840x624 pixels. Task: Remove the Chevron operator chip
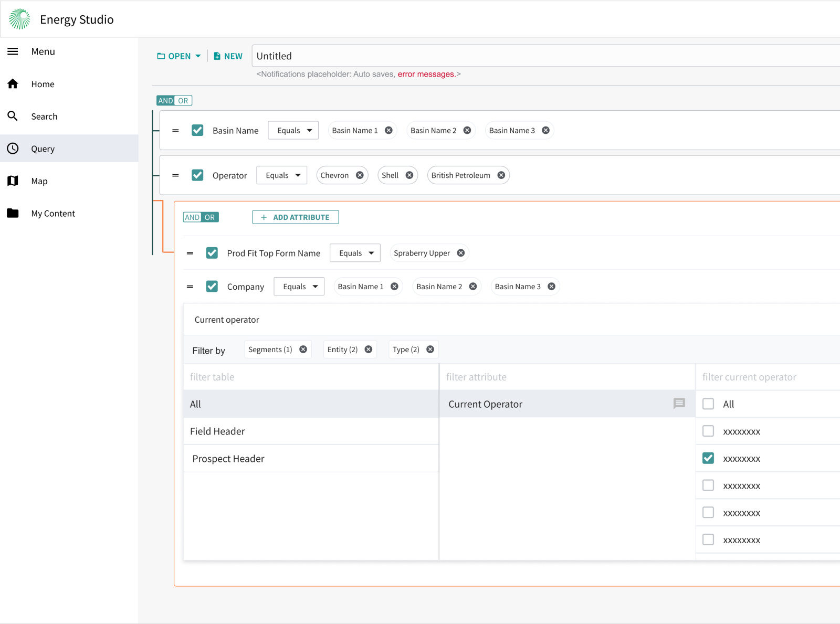click(x=360, y=175)
